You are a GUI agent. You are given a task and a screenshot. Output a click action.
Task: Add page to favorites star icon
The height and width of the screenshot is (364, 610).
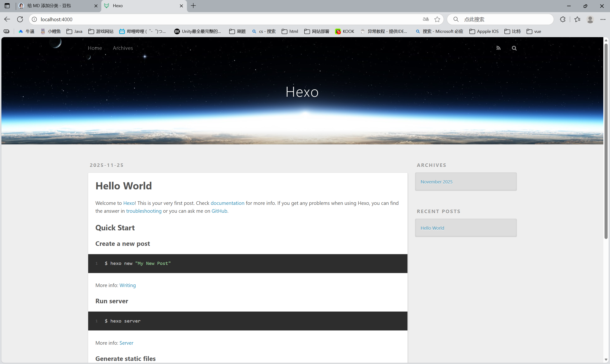click(437, 19)
